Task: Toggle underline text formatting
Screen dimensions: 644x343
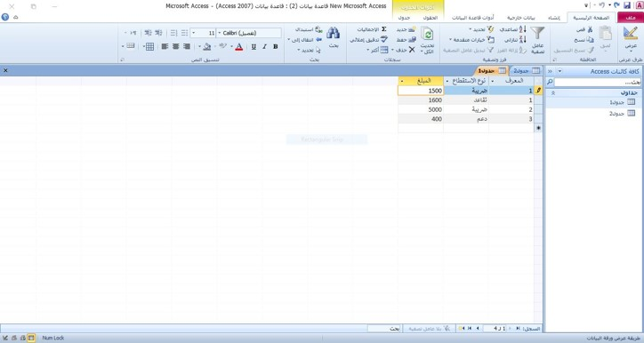Action: point(254,47)
